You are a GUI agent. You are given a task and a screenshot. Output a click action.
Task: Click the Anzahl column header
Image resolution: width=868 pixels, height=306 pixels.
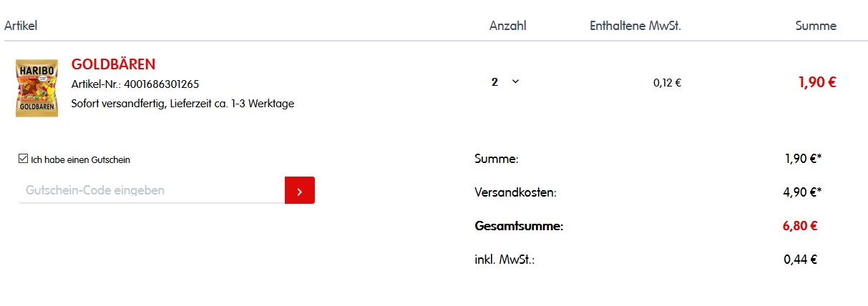[x=508, y=26]
